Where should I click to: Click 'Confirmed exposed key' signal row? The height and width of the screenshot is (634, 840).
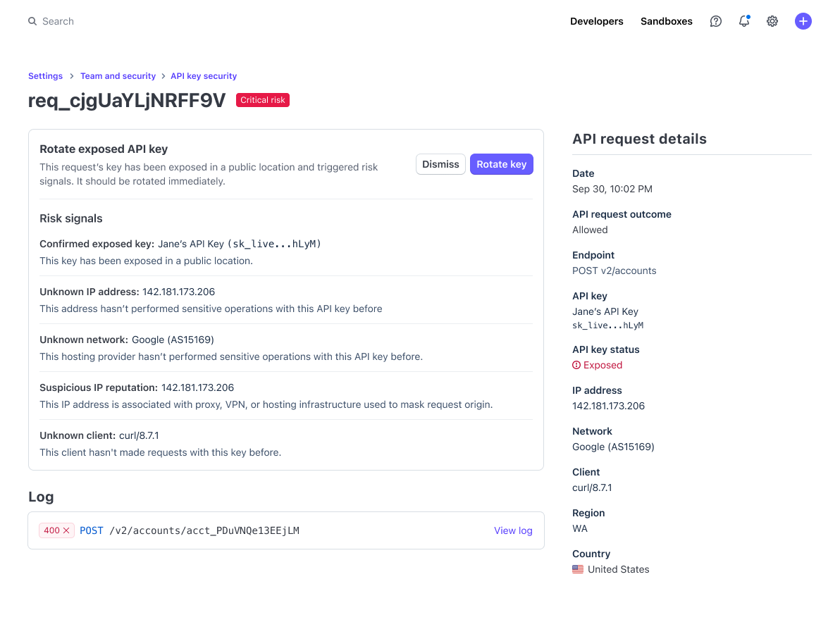tap(286, 252)
